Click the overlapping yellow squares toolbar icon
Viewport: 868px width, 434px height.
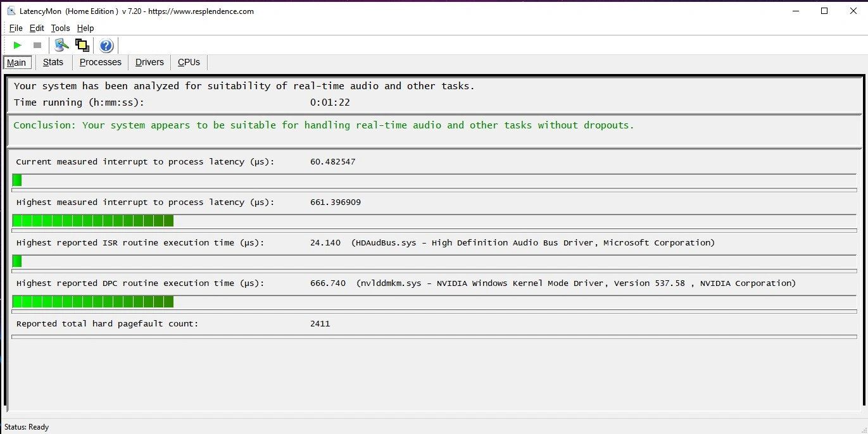82,45
